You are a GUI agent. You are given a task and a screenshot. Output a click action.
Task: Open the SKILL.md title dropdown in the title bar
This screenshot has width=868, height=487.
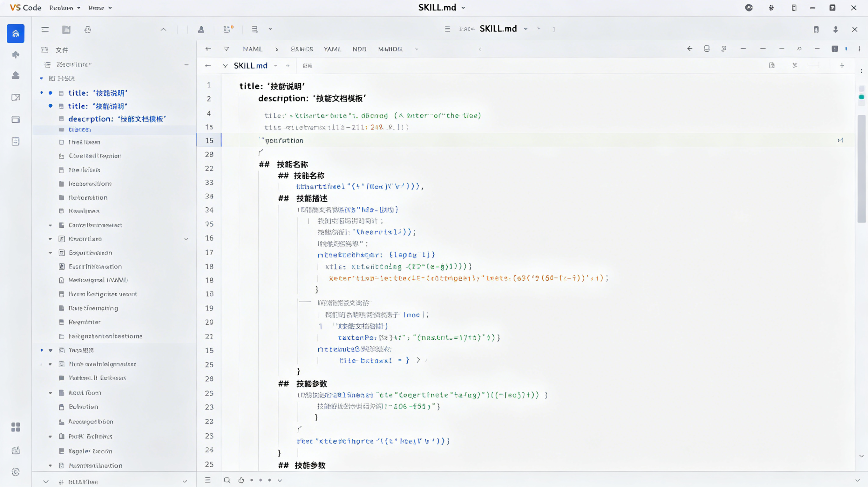click(463, 8)
